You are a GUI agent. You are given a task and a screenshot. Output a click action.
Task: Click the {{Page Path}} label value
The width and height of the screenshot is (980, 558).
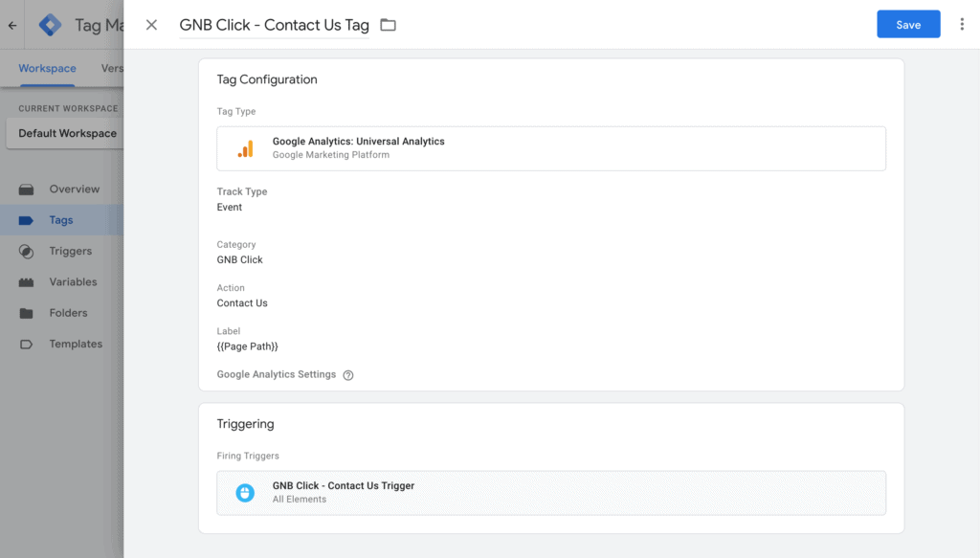(x=248, y=346)
